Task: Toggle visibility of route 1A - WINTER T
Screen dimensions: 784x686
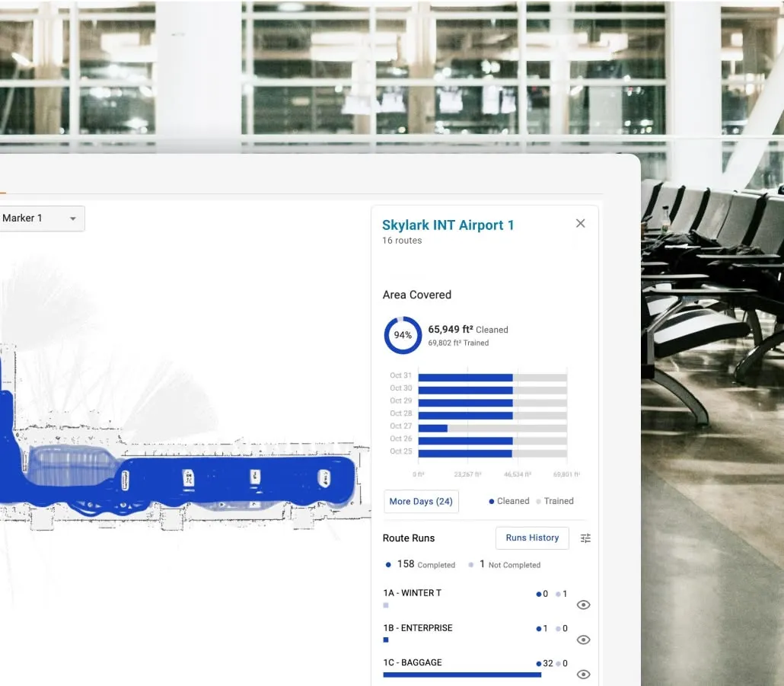Action: 583,605
